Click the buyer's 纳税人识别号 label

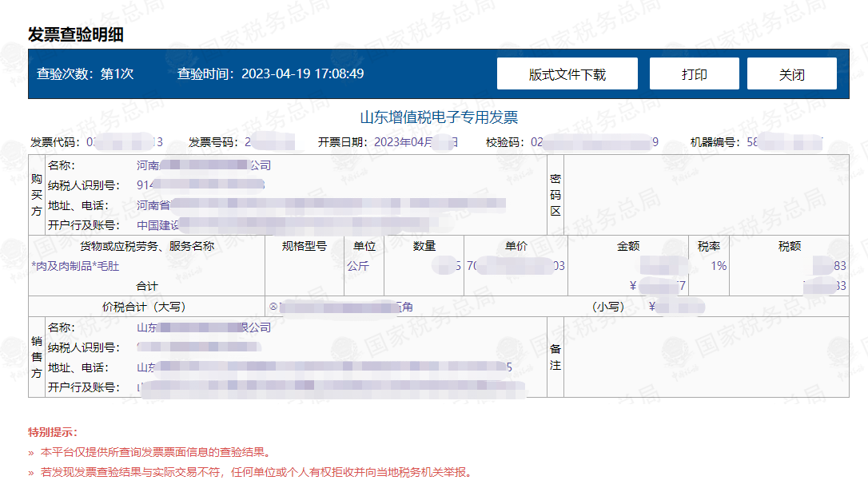pos(84,185)
